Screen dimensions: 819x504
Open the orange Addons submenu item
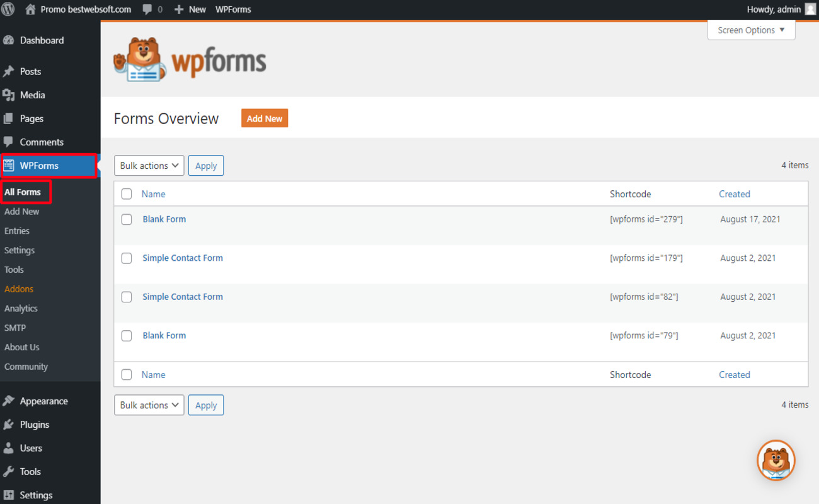point(19,289)
